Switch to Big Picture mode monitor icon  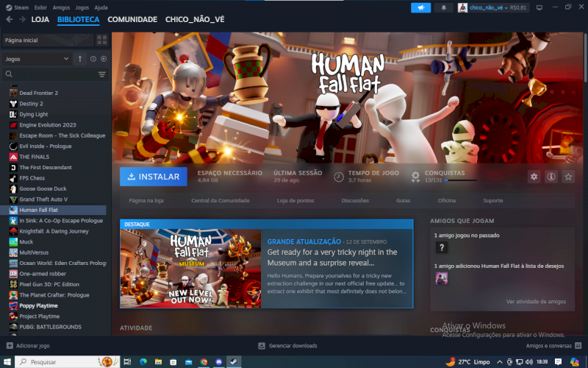539,7
